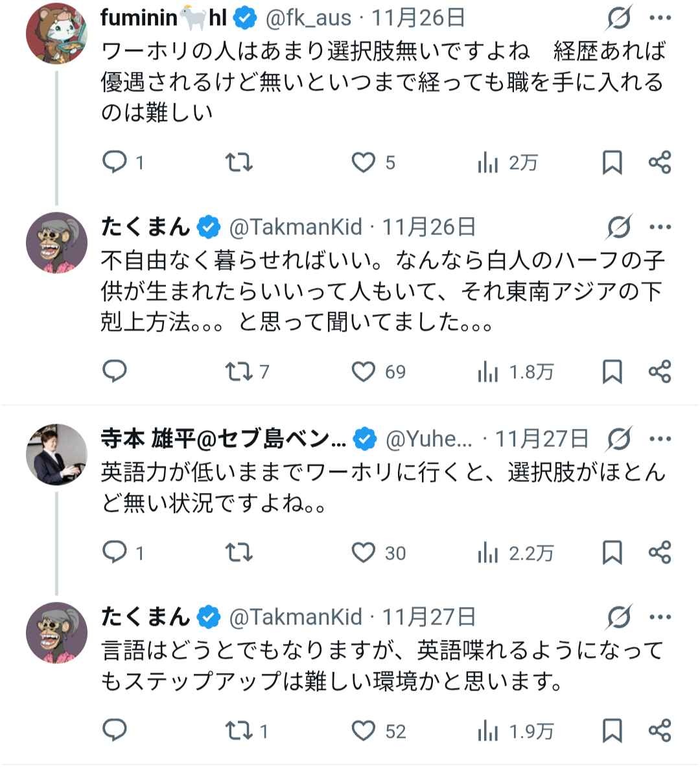Viewport: 700px width, 771px height.
Task: Bookmark the tweet with 52 likes
Action: coord(612,731)
